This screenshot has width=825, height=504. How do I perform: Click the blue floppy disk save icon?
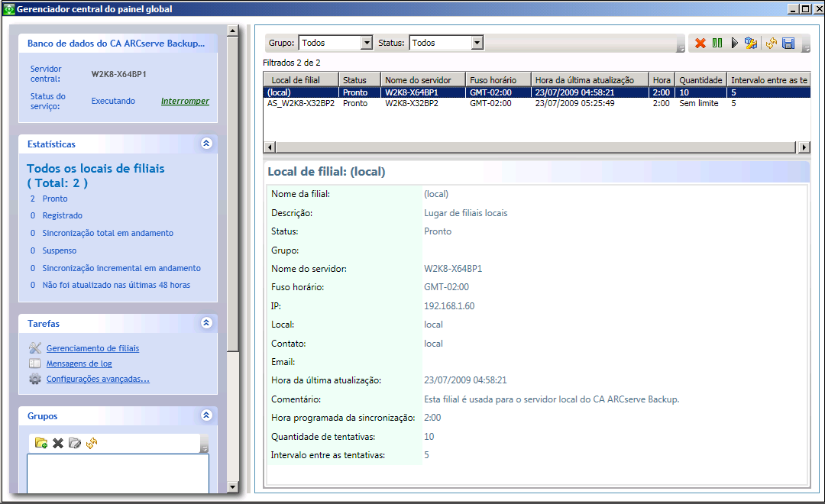coord(788,44)
